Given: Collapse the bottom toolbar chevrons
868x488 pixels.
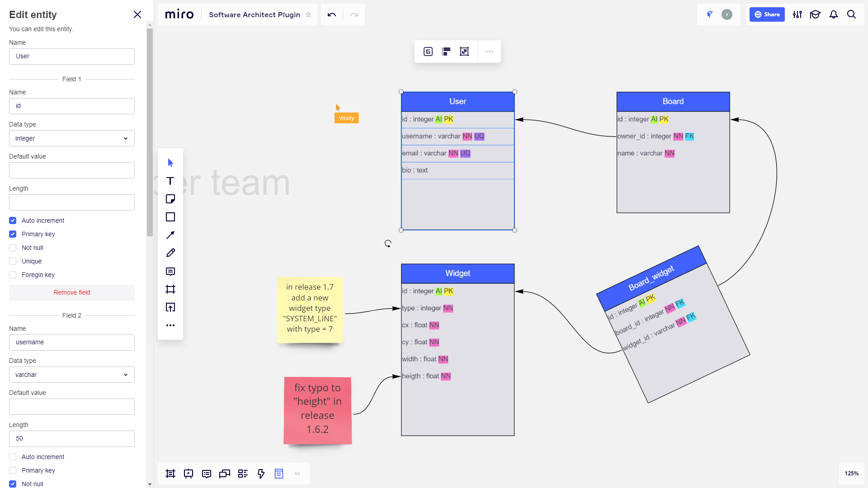Looking at the screenshot, I should 297,474.
